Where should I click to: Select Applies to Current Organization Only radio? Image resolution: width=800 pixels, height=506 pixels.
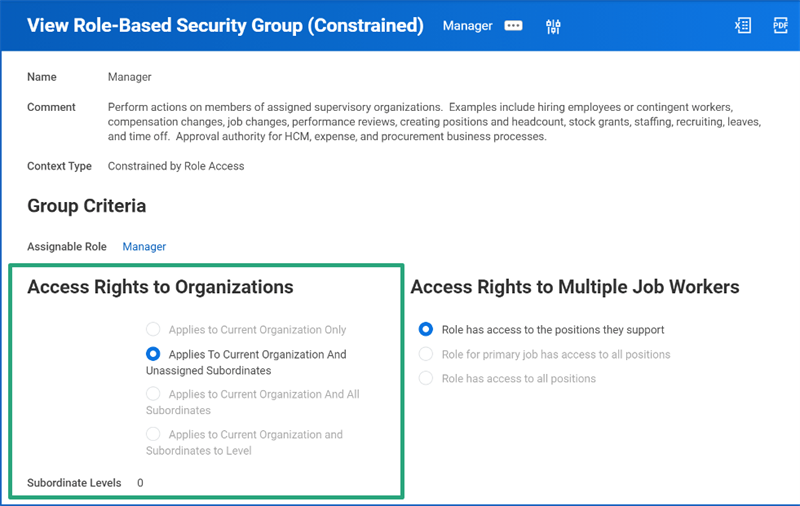(153, 329)
